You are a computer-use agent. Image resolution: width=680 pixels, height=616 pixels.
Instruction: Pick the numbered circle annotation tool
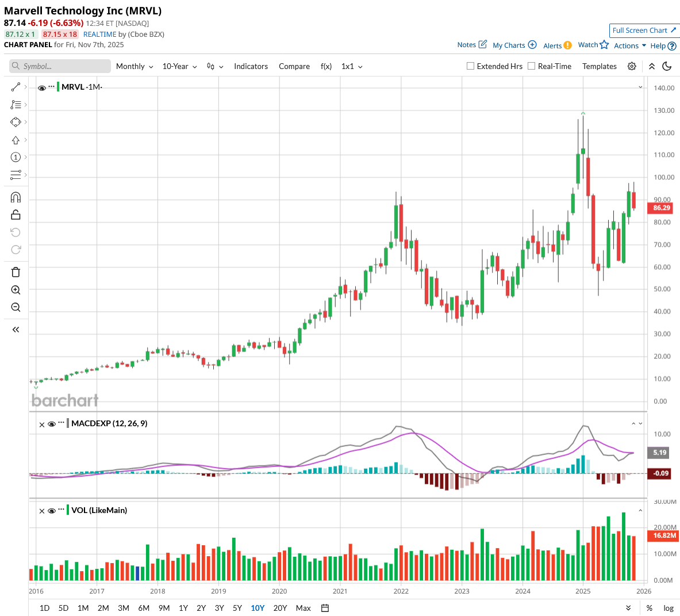click(16, 157)
